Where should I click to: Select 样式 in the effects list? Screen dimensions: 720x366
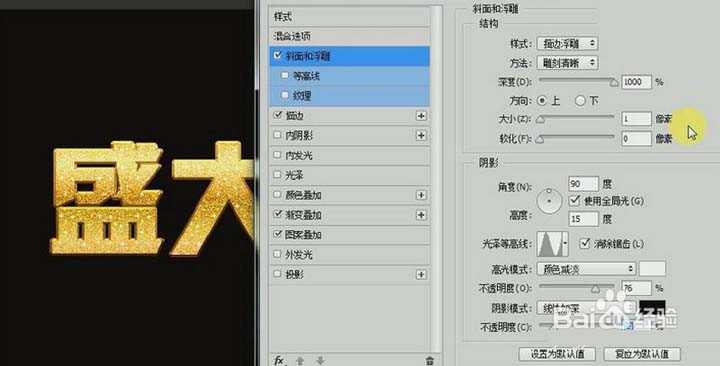click(350, 17)
